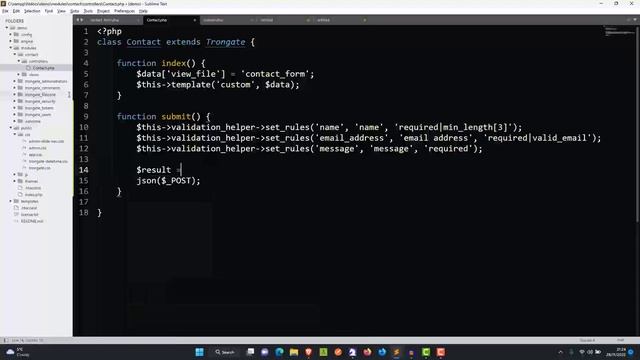Image resolution: width=640 pixels, height=360 pixels.
Task: Click line number 9 in the gutter
Action: tap(85, 116)
